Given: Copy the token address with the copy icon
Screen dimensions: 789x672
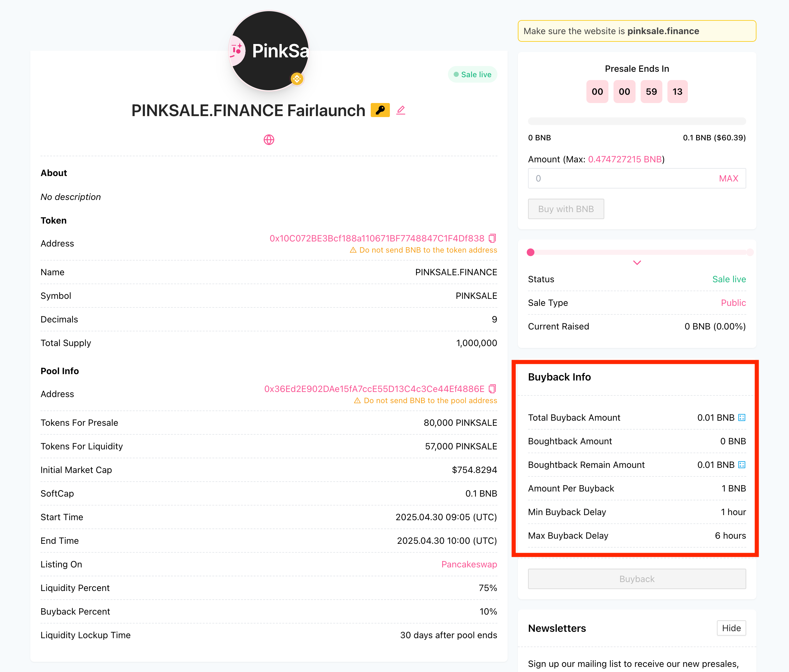Looking at the screenshot, I should (x=492, y=238).
